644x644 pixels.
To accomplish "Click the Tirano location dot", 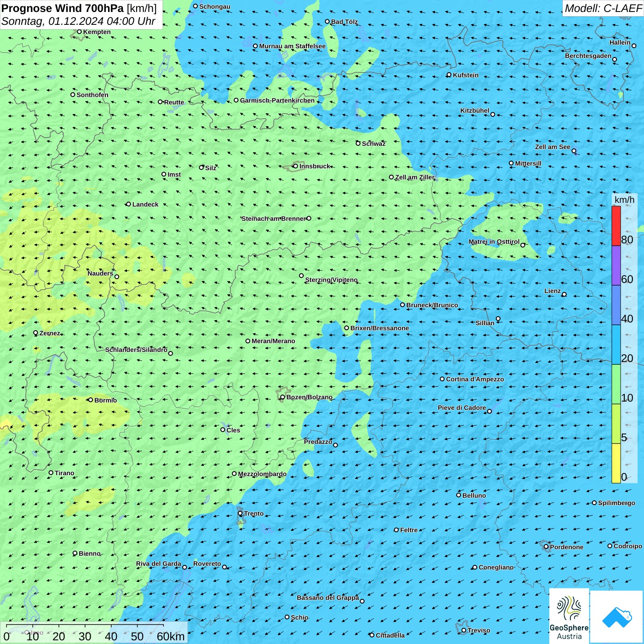I will [x=51, y=472].
